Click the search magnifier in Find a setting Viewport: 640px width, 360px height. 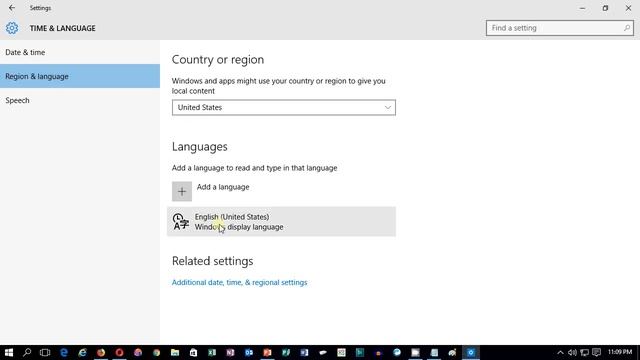(627, 28)
